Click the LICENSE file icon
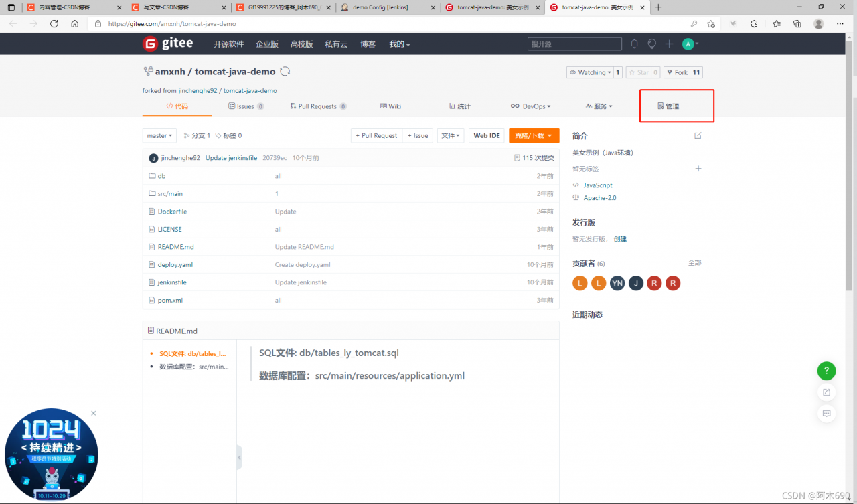This screenshot has width=857, height=504. coord(152,229)
